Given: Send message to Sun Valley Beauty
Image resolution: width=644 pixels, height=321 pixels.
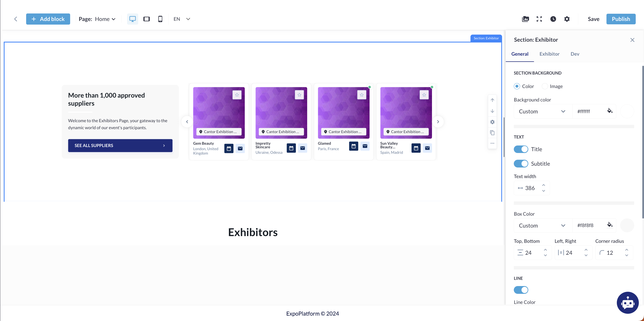Looking at the screenshot, I should point(427,148).
